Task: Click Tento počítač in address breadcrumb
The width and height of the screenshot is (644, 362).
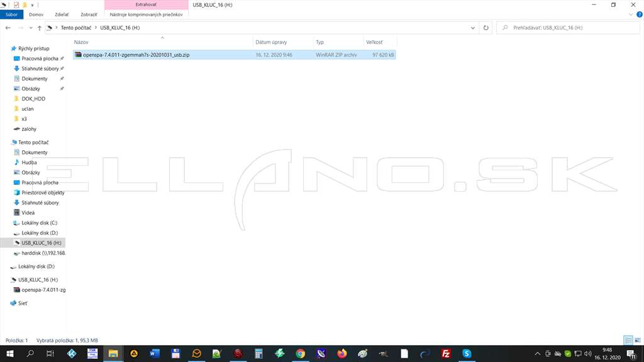Action: 76,28
